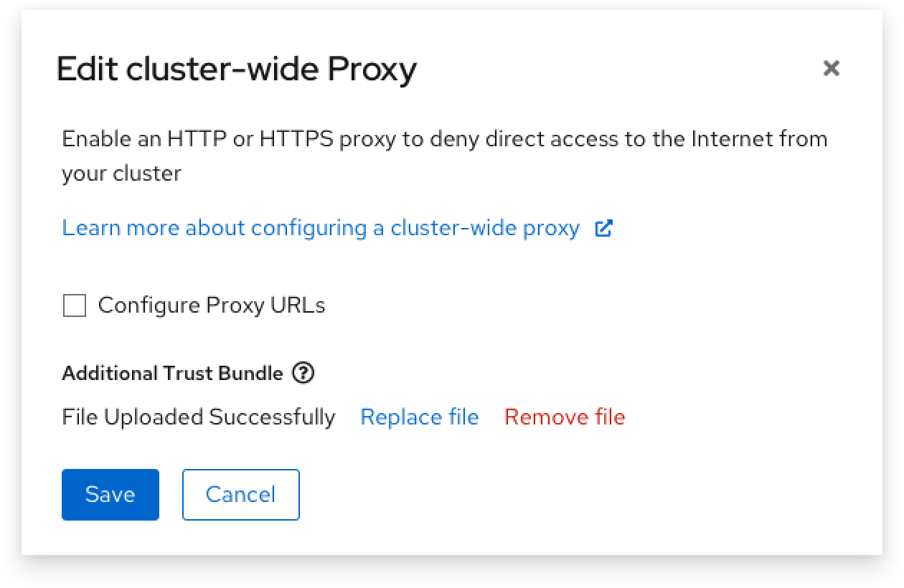Click the outlined Cancel button
Image resolution: width=904 pixels, height=588 pixels.
[241, 495]
